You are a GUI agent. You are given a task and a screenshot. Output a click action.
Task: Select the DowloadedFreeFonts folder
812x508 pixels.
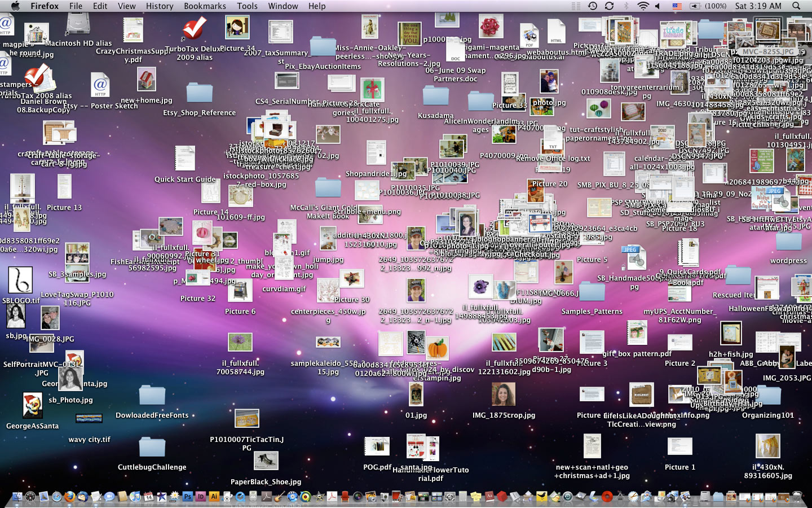tap(152, 396)
